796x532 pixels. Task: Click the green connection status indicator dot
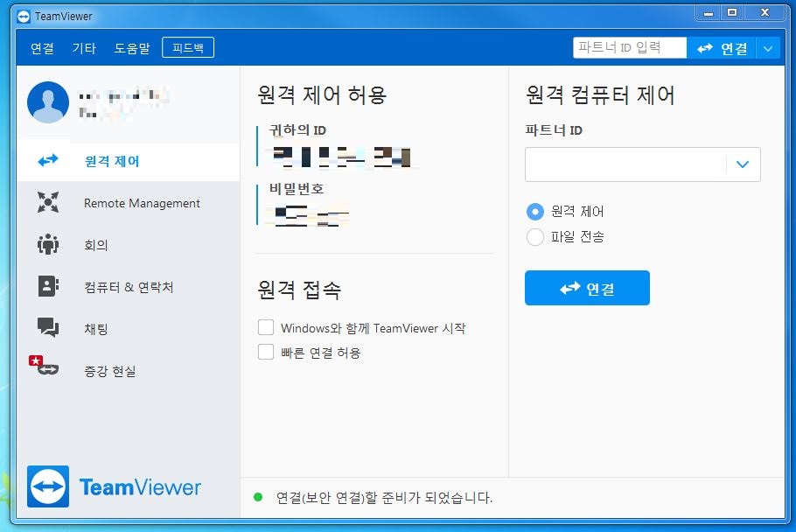tap(258, 497)
